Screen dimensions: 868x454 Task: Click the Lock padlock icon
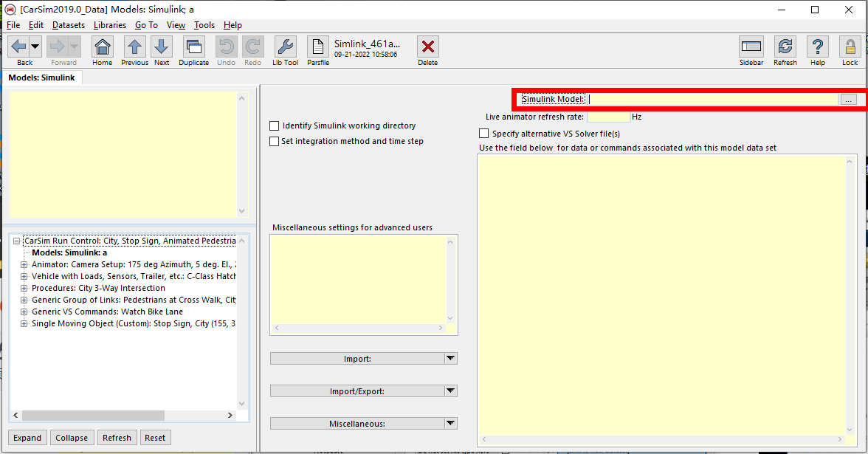pyautogui.click(x=850, y=47)
